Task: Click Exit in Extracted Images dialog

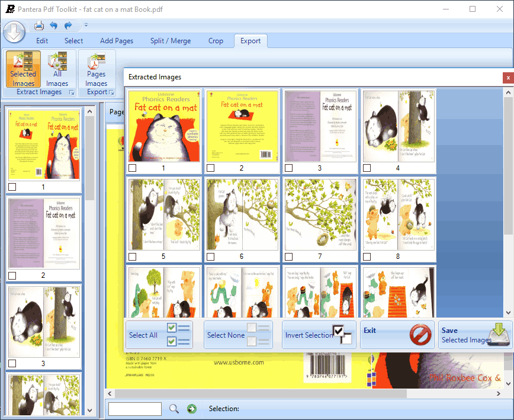Action: [x=397, y=335]
